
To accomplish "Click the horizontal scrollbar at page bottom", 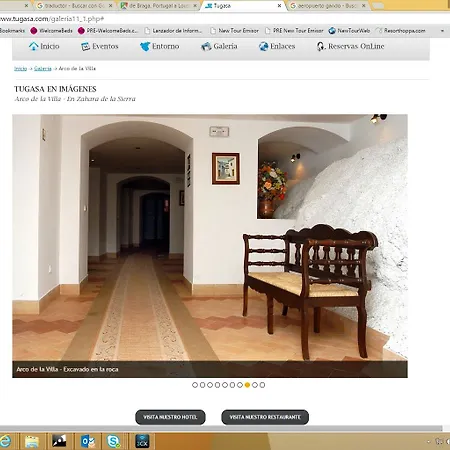I will (x=221, y=428).
